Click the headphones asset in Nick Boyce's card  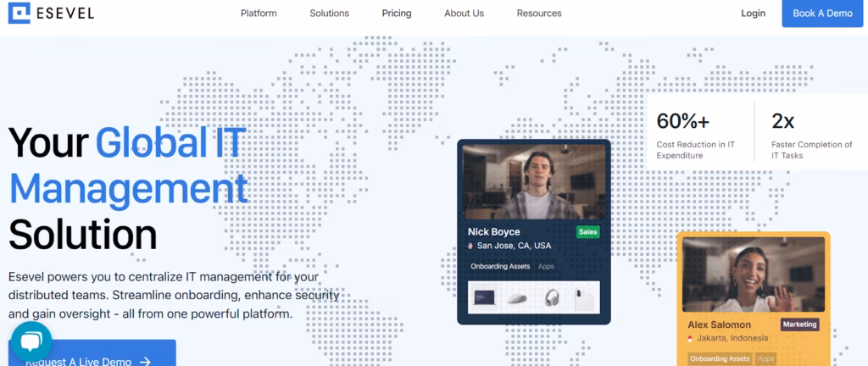(x=552, y=298)
